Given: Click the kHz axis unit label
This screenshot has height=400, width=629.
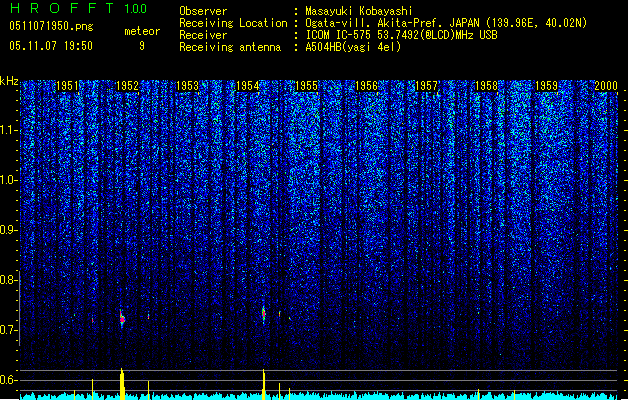Looking at the screenshot, I should (x=9, y=81).
